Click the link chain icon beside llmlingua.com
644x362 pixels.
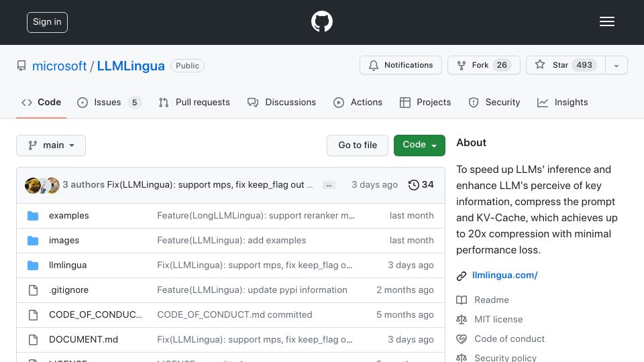[462, 276]
